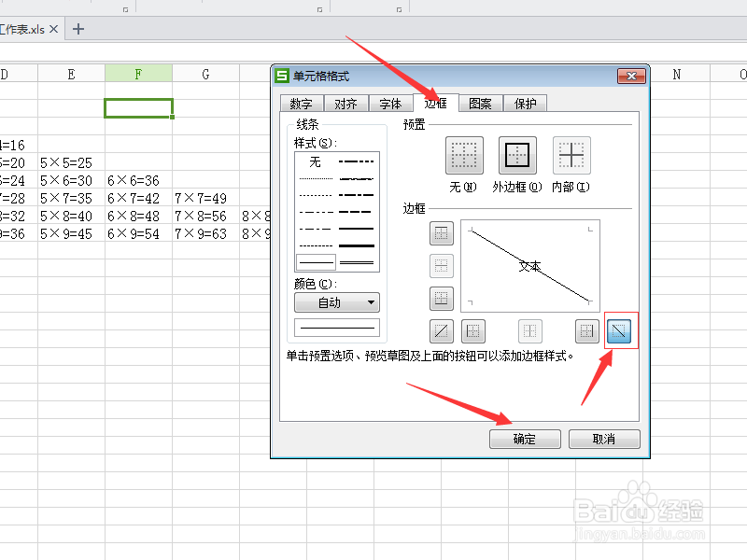
Task: Click the bottom border button
Action: tap(441, 295)
